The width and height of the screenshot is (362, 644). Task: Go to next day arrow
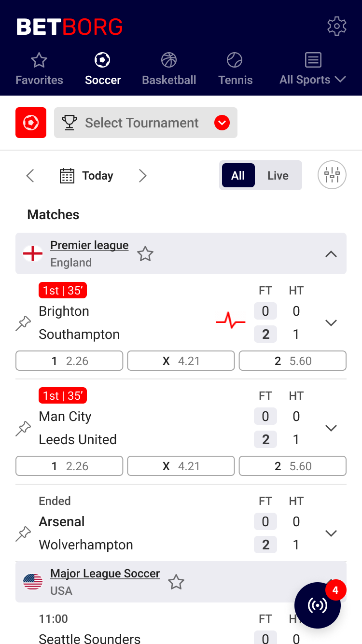[x=142, y=176]
